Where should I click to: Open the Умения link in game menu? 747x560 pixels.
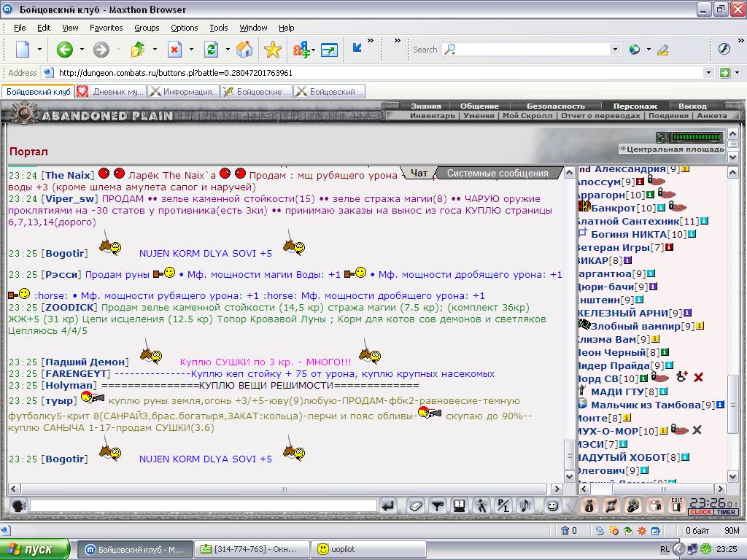479,116
